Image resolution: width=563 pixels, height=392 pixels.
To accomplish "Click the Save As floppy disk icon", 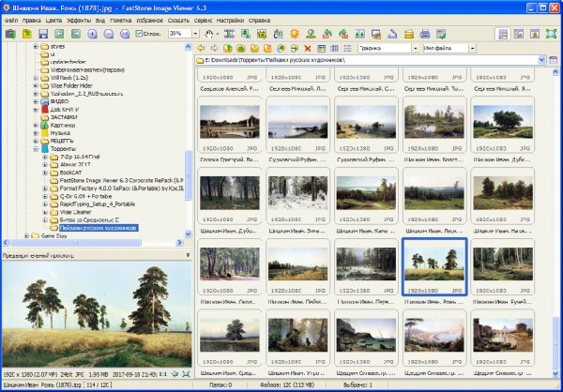I will pos(43,34).
